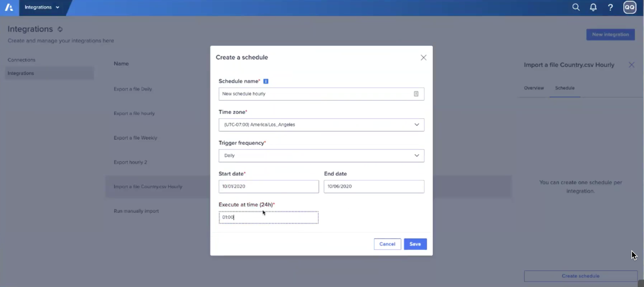Save the new schedule
The height and width of the screenshot is (287, 644).
pos(415,244)
